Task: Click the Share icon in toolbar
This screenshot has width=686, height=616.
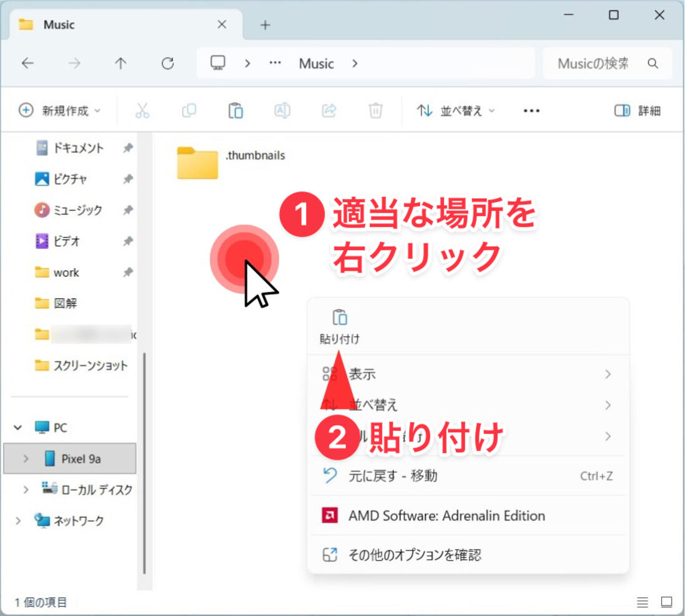Action: (329, 111)
